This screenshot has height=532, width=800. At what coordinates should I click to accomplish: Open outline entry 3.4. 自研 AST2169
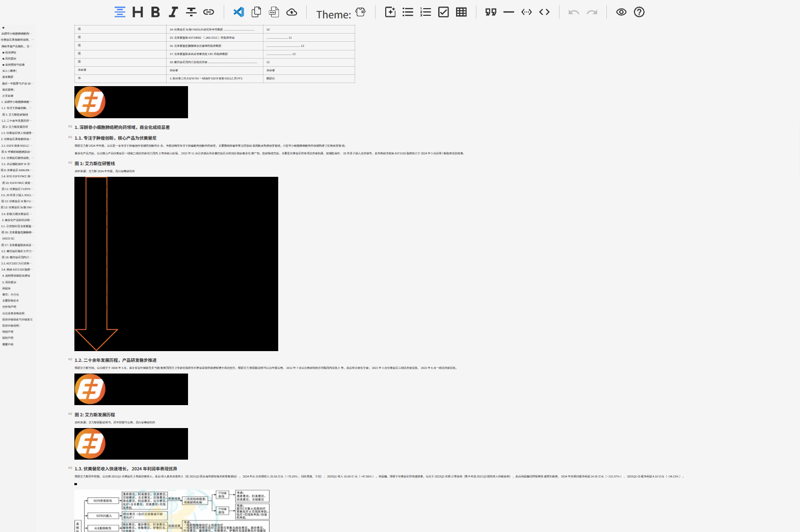[17, 270]
